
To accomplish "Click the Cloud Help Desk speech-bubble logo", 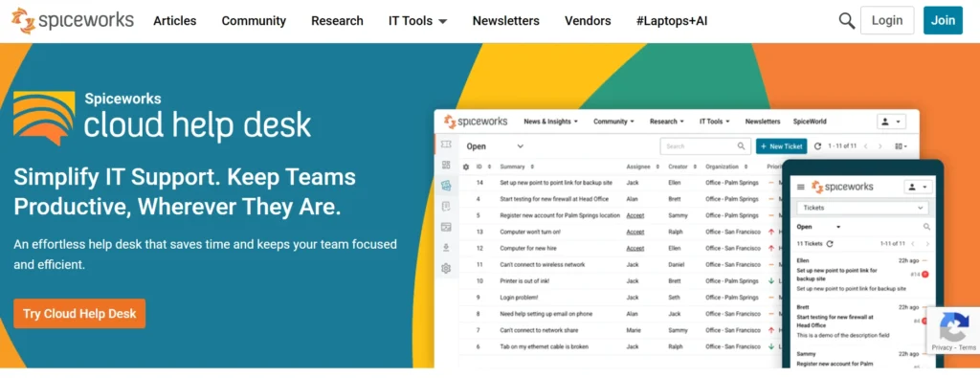I will coord(44,118).
